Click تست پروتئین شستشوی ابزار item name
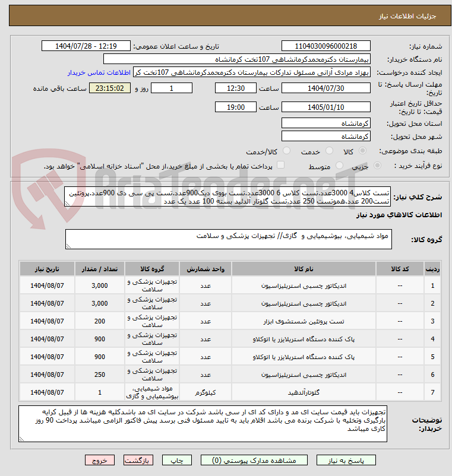 (304, 321)
